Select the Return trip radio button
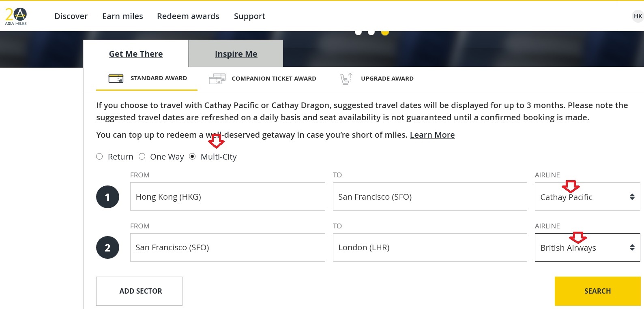This screenshot has height=309, width=644. [x=99, y=156]
